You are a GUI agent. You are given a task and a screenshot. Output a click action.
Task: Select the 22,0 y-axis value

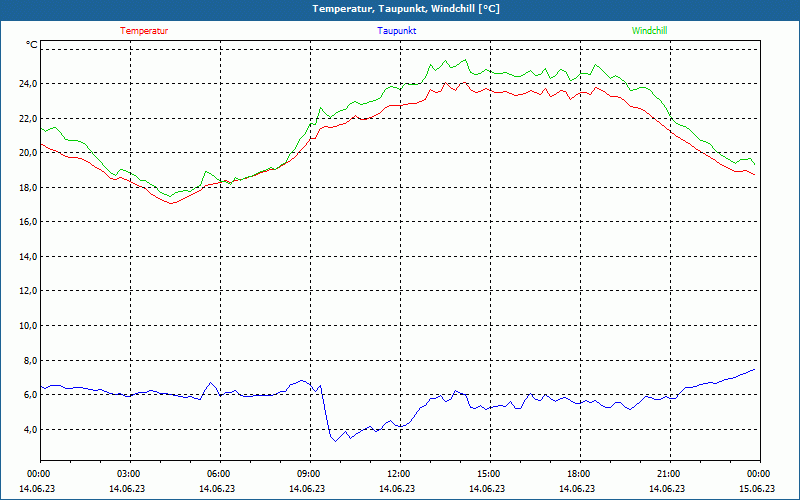pos(29,118)
